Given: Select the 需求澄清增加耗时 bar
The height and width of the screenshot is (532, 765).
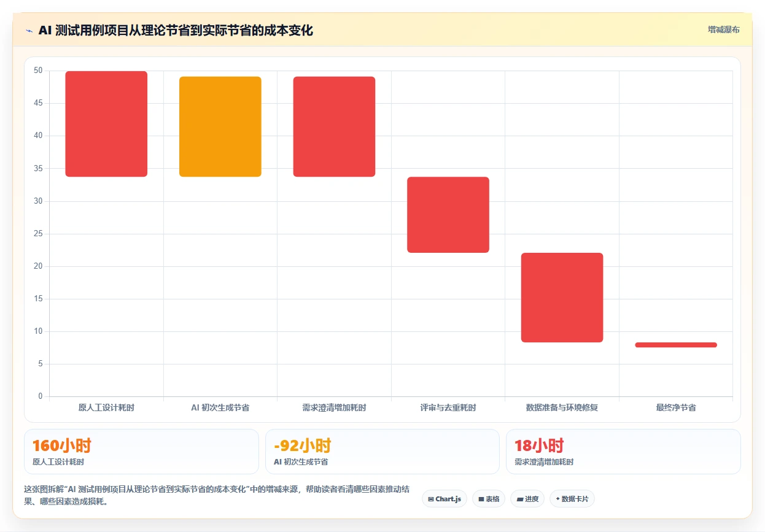Looking at the screenshot, I should [334, 126].
